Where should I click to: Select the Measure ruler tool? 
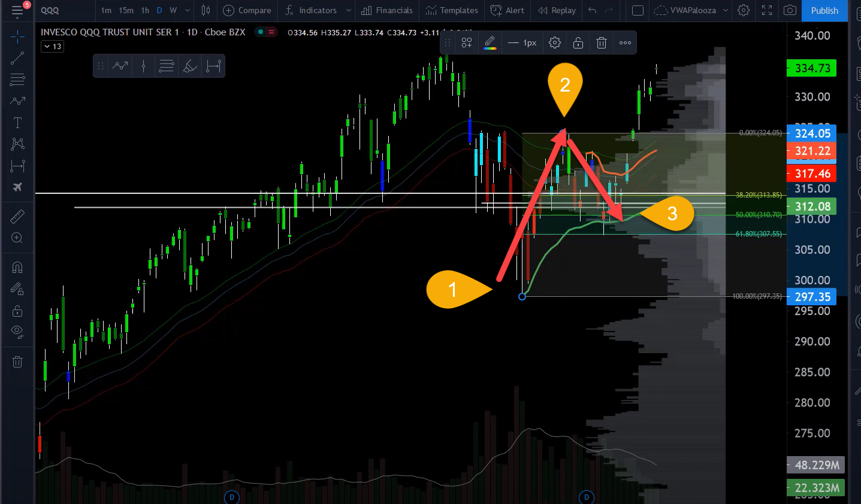point(17,216)
